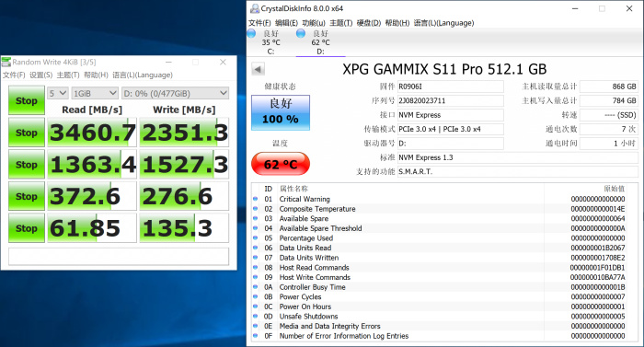Screen dimensions: 644x347
Task: Click the Power Cycles status dot
Action: pos(255,297)
